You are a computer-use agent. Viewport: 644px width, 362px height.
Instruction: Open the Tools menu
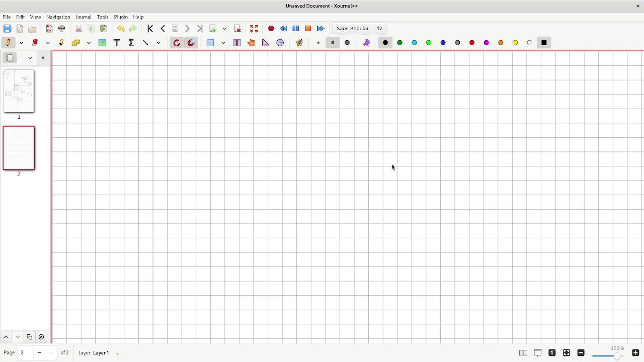click(103, 17)
